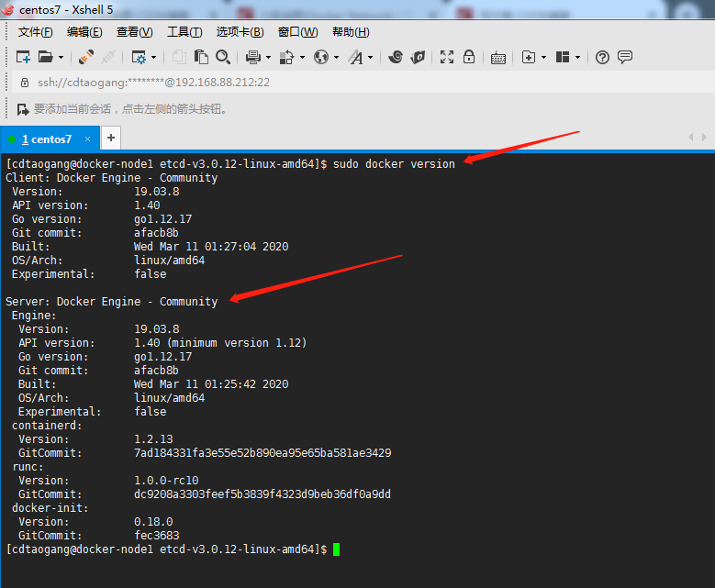Click the '1.40 (minimum version 1.12)' text
Viewport: 715px width, 588px height.
pos(220,343)
